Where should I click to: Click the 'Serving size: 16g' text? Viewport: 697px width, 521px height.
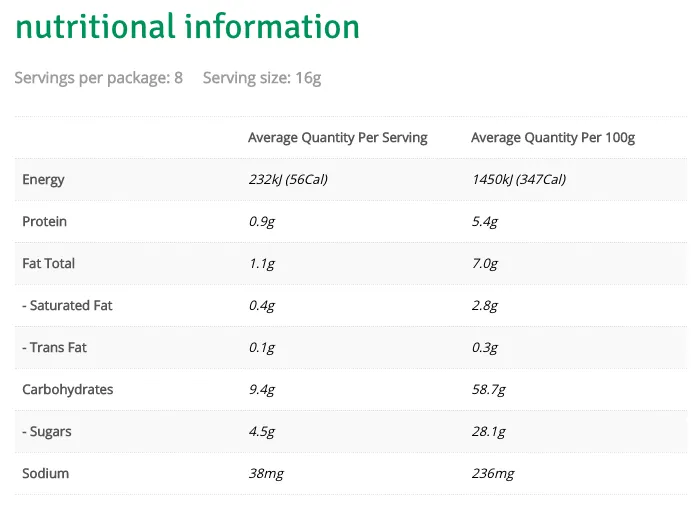(x=262, y=78)
